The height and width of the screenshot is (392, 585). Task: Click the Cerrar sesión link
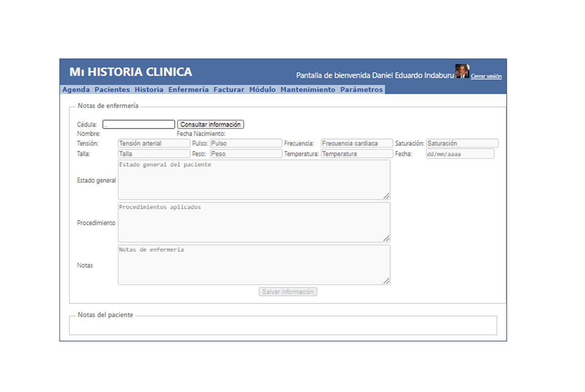[486, 76]
